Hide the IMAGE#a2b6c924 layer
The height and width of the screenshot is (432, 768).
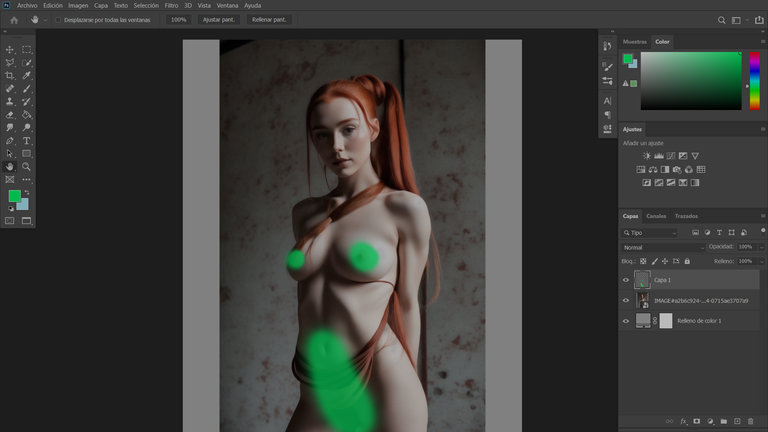pos(626,301)
